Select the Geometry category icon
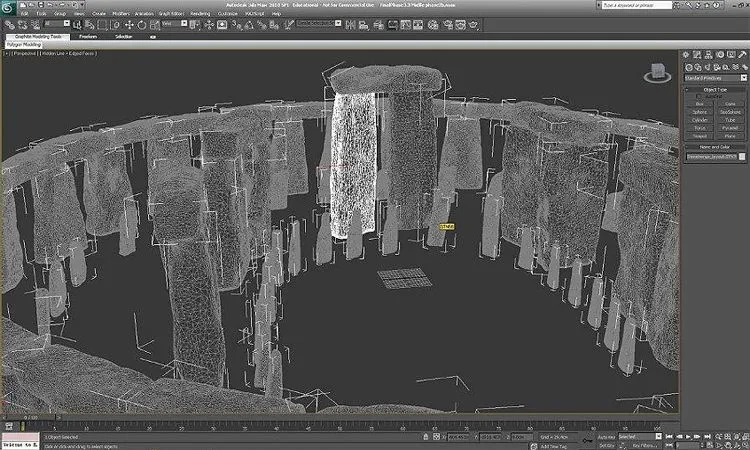 tap(690, 66)
